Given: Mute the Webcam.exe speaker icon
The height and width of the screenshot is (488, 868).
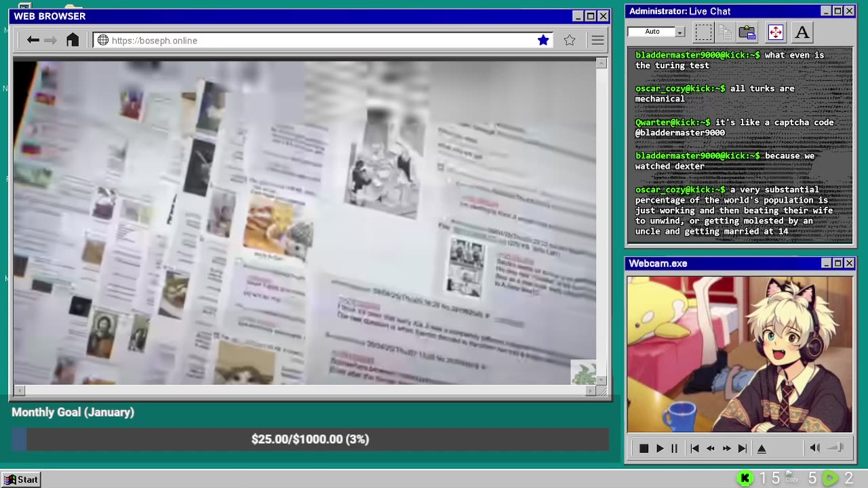Looking at the screenshot, I should click(815, 447).
